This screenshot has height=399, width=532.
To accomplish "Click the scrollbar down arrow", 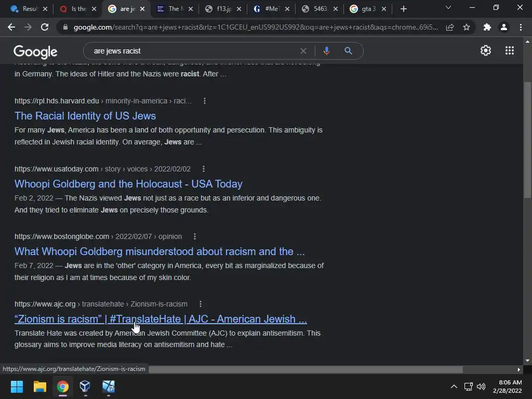I will point(527,361).
